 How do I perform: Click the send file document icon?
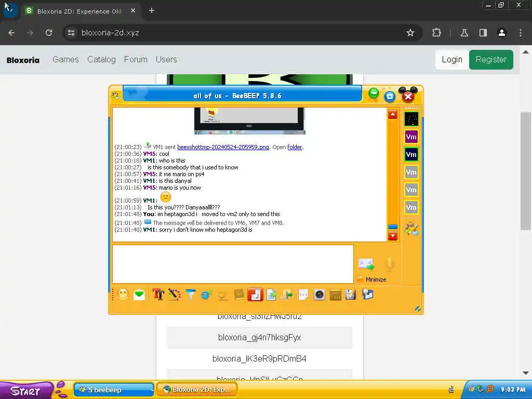[x=271, y=294]
